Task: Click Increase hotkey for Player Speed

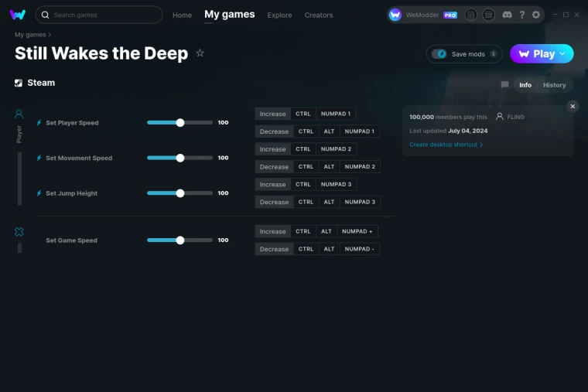Action: coord(272,114)
